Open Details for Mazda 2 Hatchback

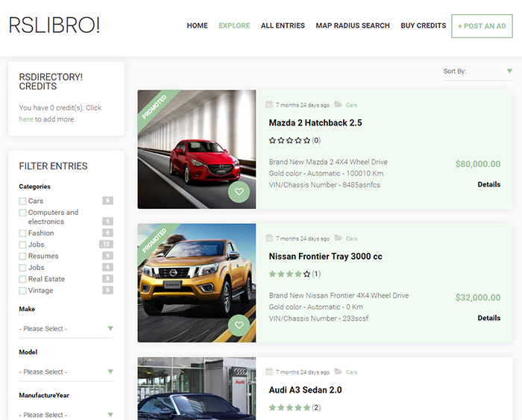click(488, 184)
